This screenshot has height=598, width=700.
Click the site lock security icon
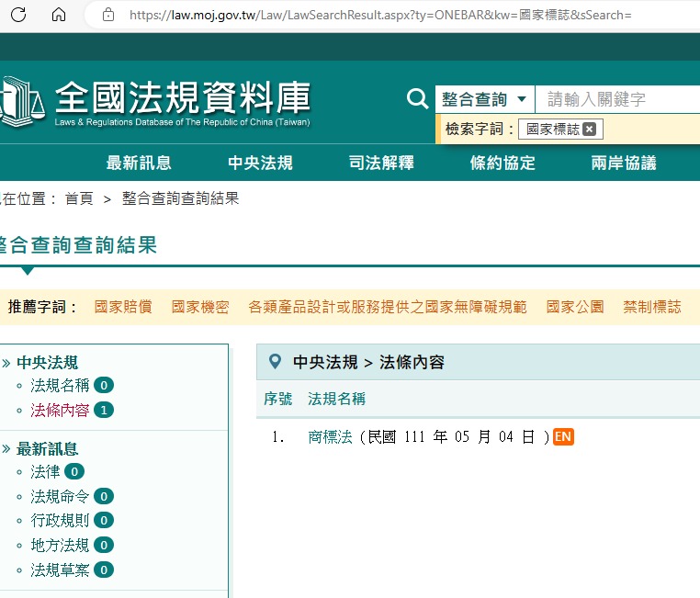[x=108, y=15]
